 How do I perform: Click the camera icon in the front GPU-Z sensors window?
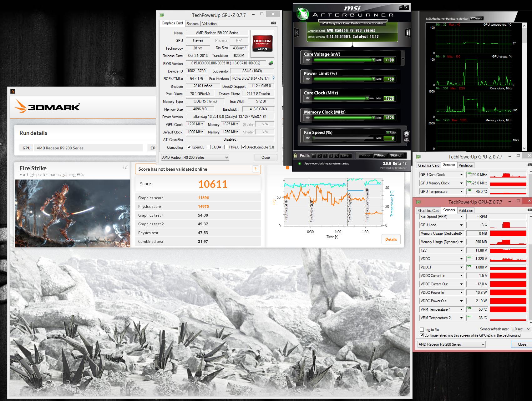[530, 210]
